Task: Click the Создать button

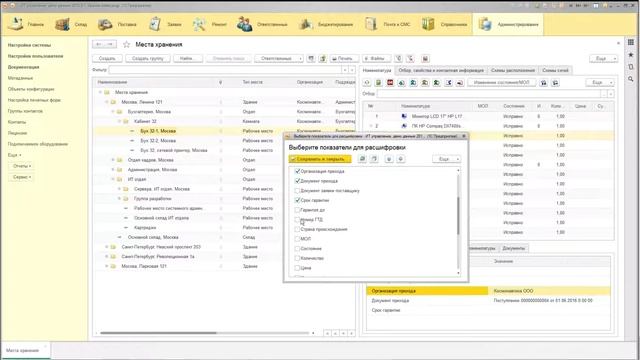Action: point(107,59)
